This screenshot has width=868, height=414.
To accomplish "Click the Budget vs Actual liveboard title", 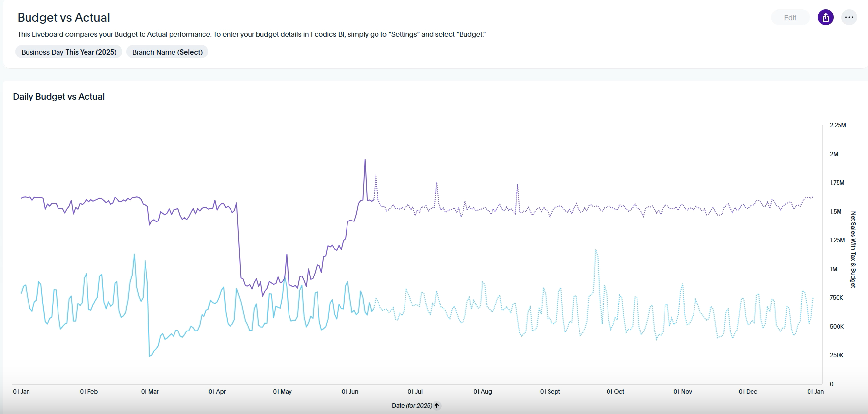I will (x=63, y=18).
